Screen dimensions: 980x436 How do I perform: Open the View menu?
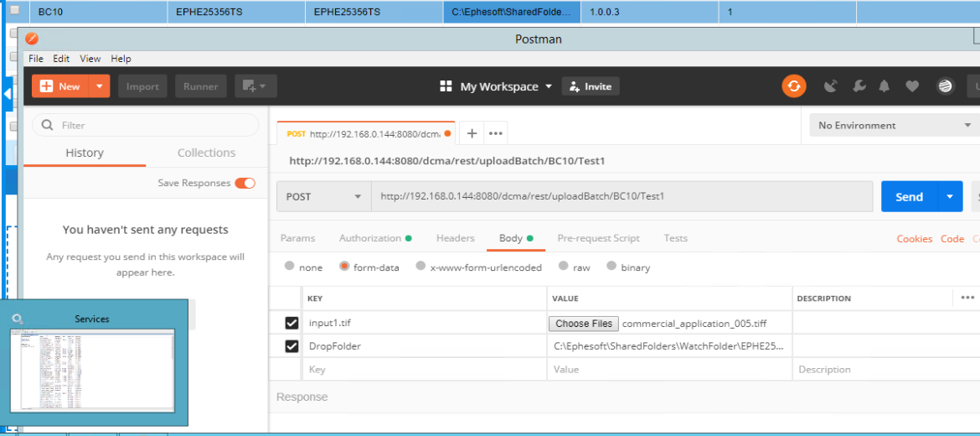[x=90, y=58]
